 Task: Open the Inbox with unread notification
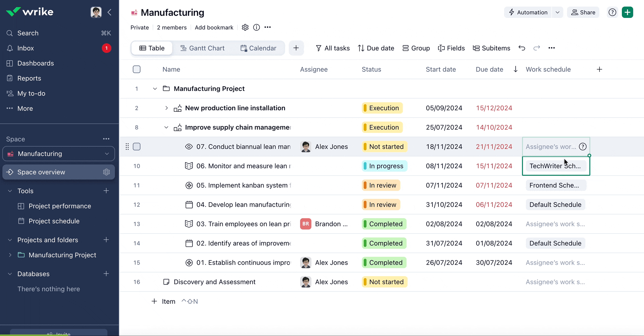click(x=25, y=48)
